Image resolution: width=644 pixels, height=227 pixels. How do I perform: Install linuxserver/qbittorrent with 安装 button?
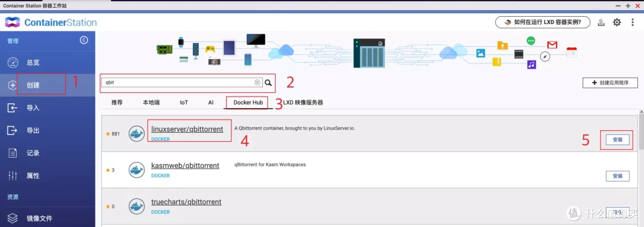(x=618, y=140)
